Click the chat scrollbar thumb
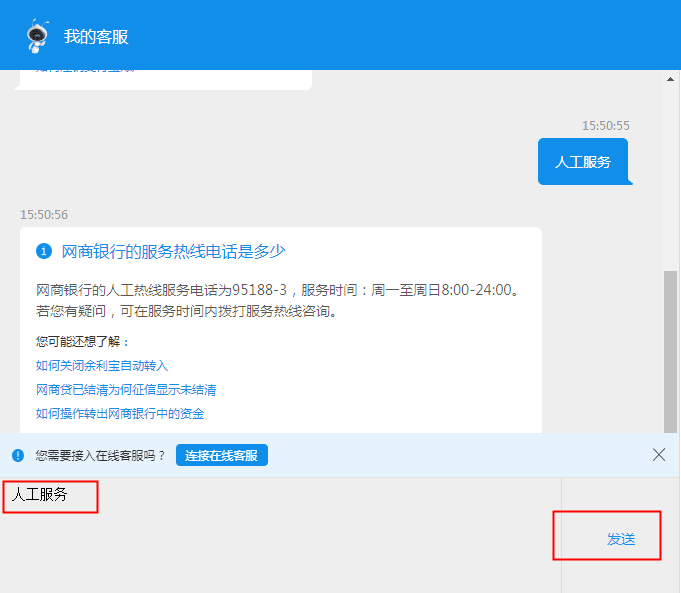Image resolution: width=681 pixels, height=593 pixels. coord(670,352)
